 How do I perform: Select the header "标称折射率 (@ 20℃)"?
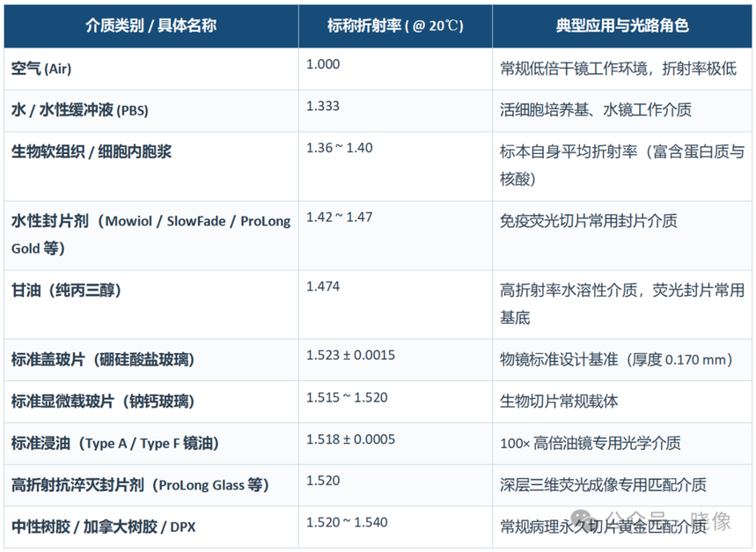(x=395, y=26)
